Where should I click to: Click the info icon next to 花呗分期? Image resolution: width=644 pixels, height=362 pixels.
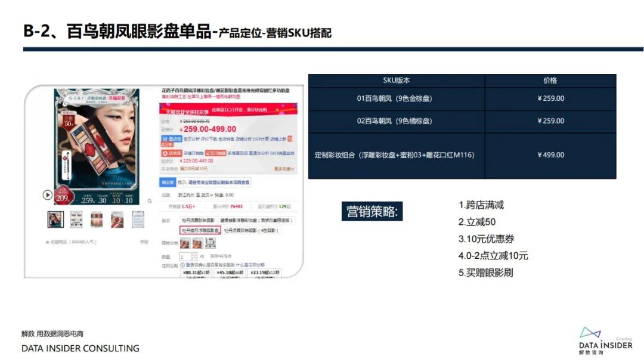click(183, 265)
